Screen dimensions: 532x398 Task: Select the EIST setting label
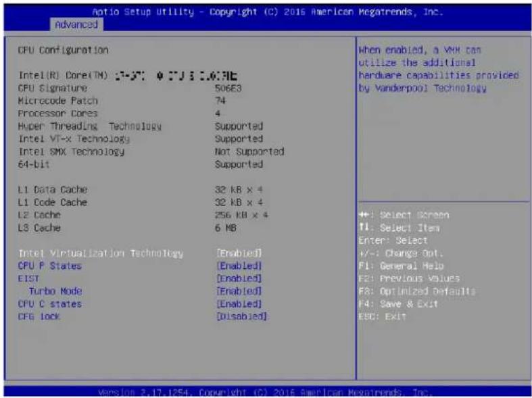coord(28,278)
